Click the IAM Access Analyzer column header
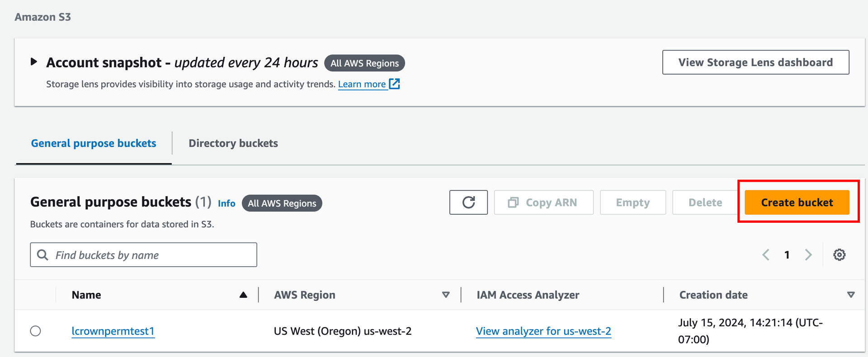Image resolution: width=868 pixels, height=357 pixels. pyautogui.click(x=528, y=295)
